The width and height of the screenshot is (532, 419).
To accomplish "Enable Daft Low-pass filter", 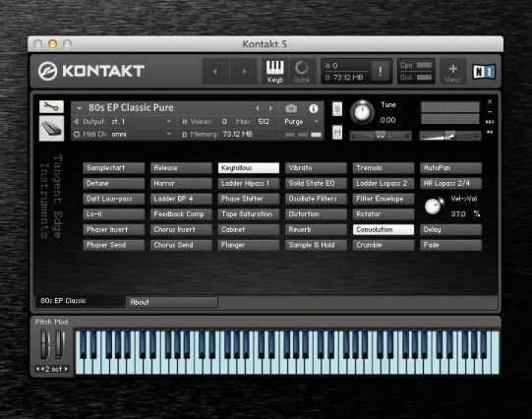I will (x=114, y=199).
